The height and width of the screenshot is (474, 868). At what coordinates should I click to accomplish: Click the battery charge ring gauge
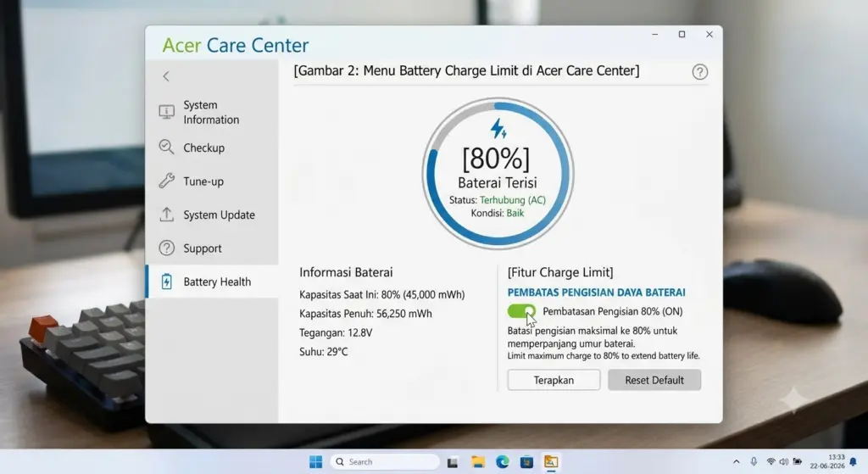(498, 173)
